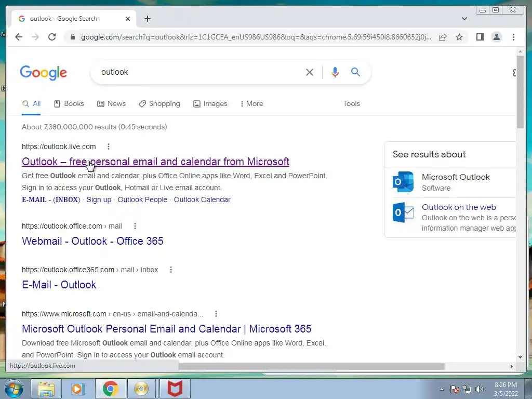This screenshot has width=532, height=399.
Task: Open the yellow disc taskbar icon
Action: 141,389
